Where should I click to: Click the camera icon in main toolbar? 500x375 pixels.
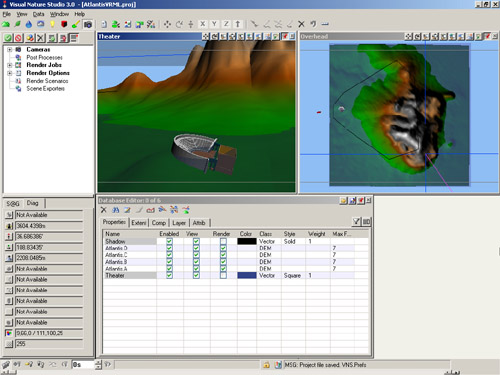(x=88, y=24)
